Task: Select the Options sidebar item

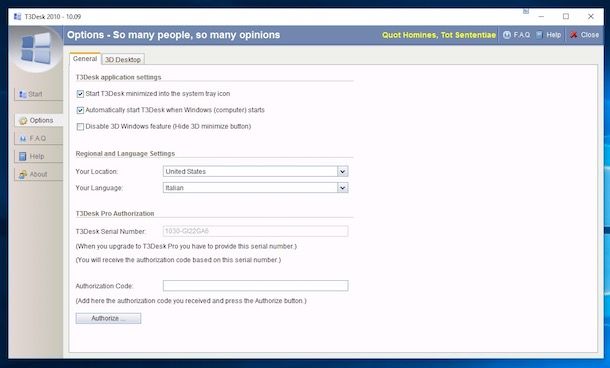Action: pyautogui.click(x=38, y=121)
